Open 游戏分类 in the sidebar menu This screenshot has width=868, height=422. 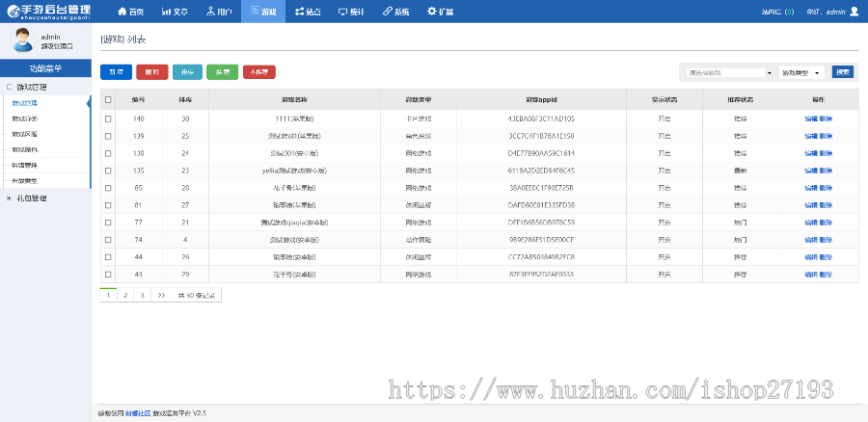[24, 119]
